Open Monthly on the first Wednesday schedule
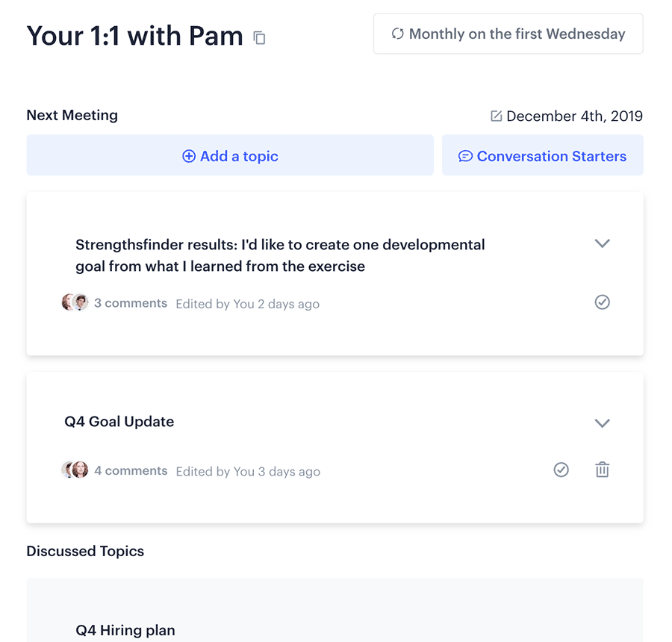This screenshot has width=672, height=642. tap(508, 34)
